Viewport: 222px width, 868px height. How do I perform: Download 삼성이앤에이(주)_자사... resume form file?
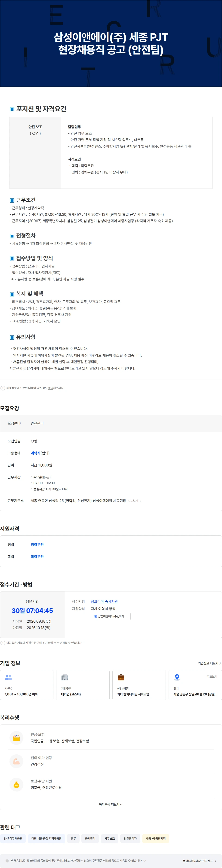pyautogui.click(x=111, y=616)
